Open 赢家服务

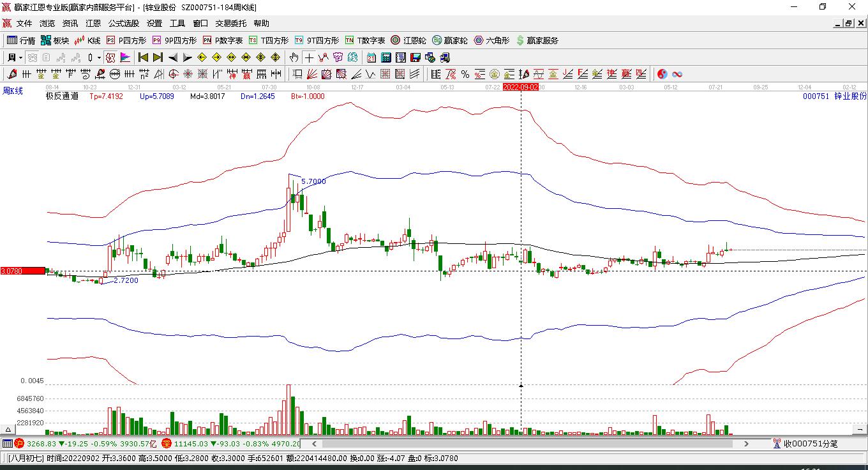pyautogui.click(x=537, y=40)
